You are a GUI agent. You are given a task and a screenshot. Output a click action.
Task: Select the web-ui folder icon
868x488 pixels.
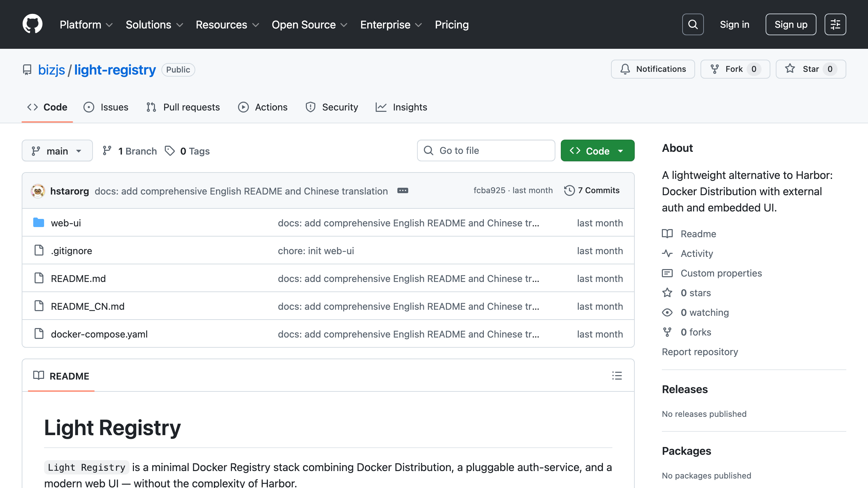coord(39,223)
